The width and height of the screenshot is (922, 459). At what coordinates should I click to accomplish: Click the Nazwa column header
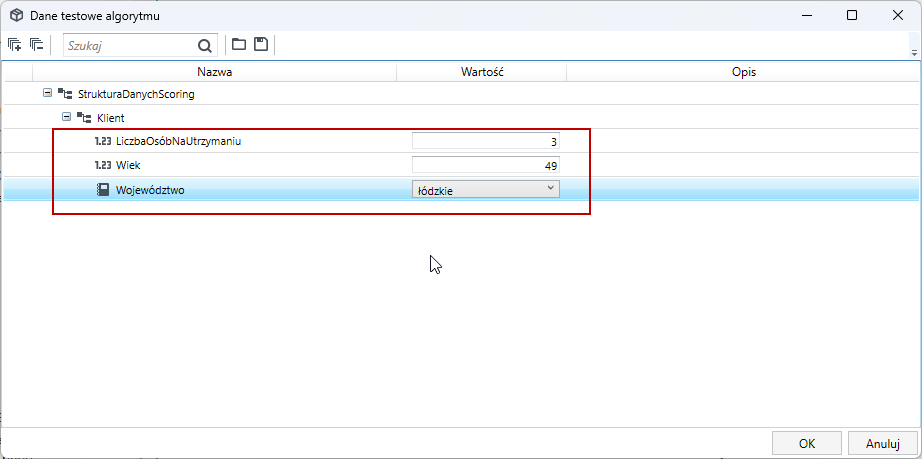pyautogui.click(x=215, y=72)
